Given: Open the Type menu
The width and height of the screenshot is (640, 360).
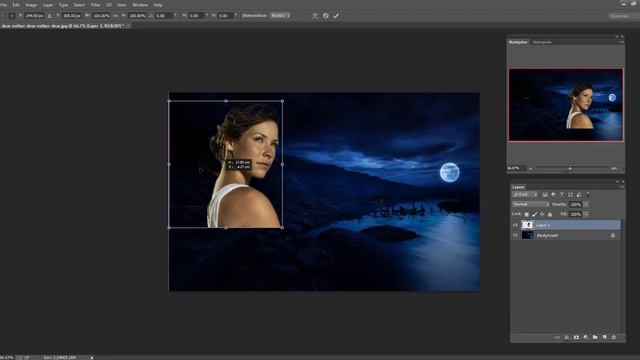Looking at the screenshot, I should tap(63, 5).
